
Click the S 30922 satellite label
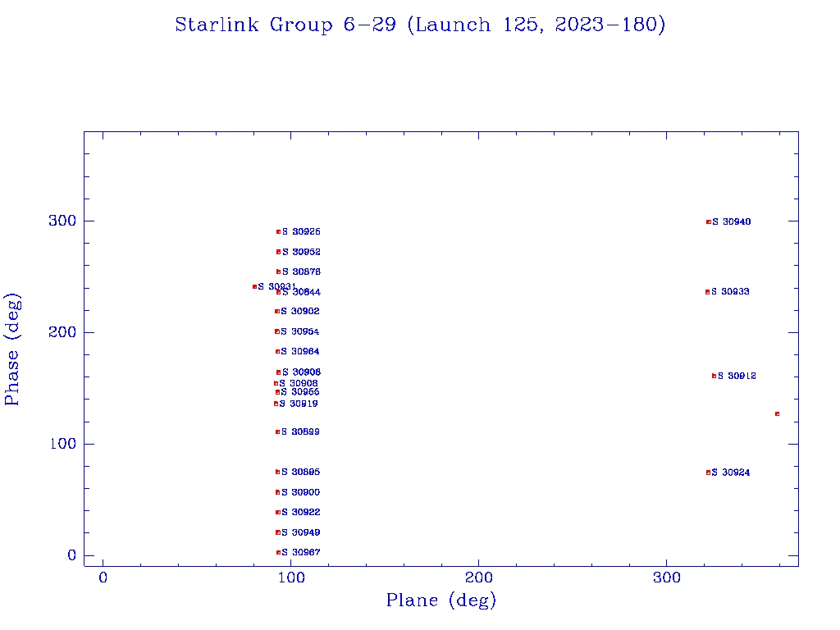click(300, 513)
